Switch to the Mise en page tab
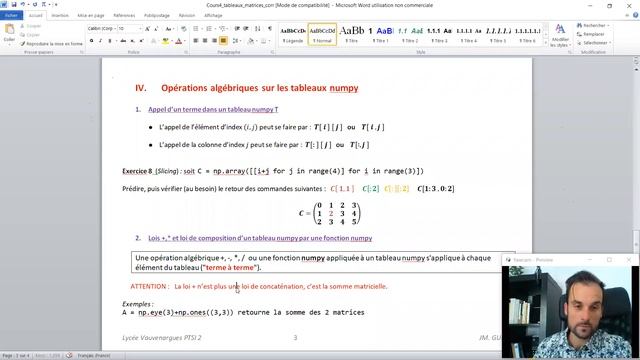Image resolution: width=640 pixels, height=360 pixels. pyautogui.click(x=91, y=15)
